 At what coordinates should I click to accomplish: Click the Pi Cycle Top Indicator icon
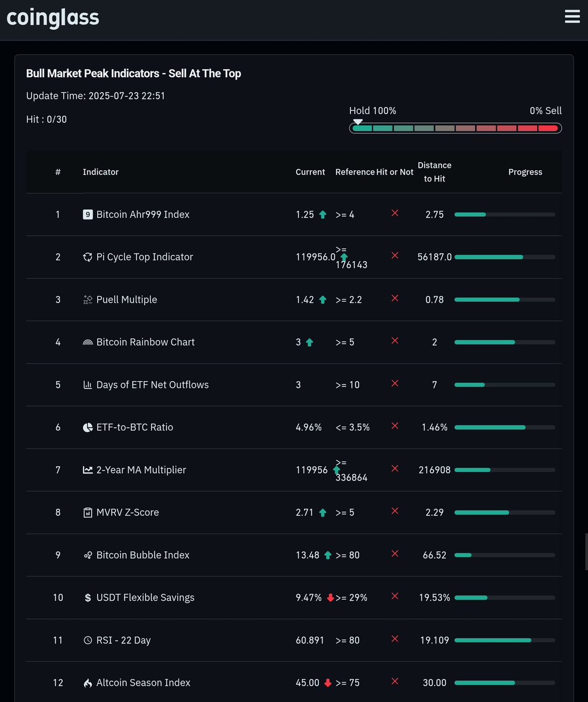point(88,257)
